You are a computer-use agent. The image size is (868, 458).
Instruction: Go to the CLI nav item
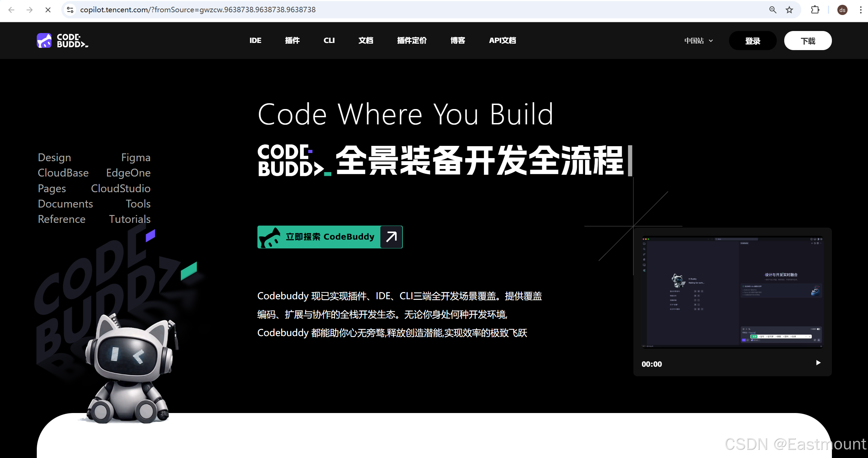[x=329, y=41]
